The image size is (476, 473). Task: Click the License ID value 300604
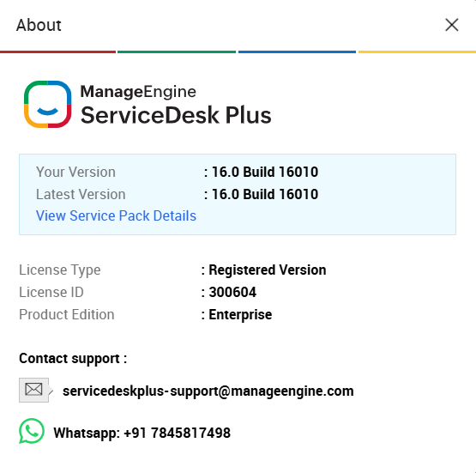[232, 292]
